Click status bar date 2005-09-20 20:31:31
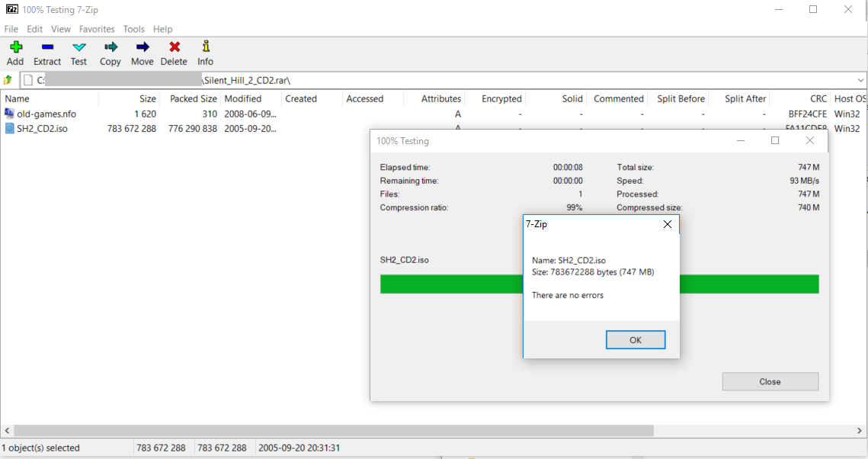Screen dimensions: 868x459 (299, 448)
